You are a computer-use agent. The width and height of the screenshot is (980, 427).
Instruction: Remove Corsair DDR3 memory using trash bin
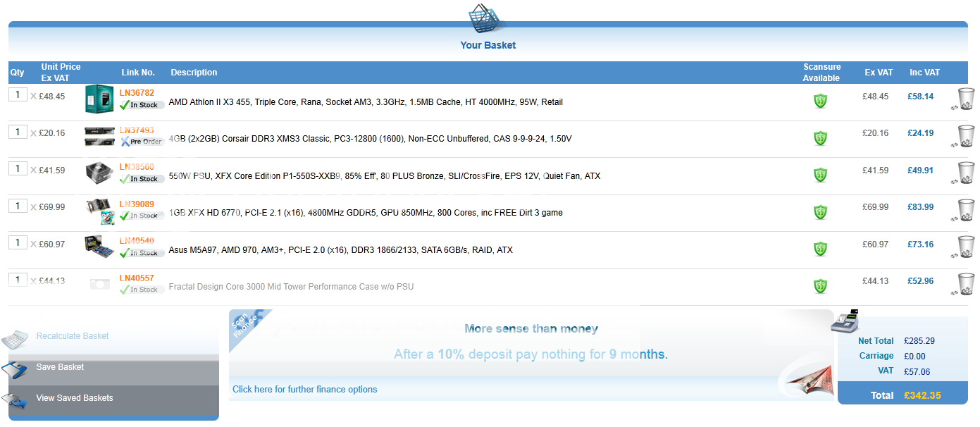coord(966,136)
